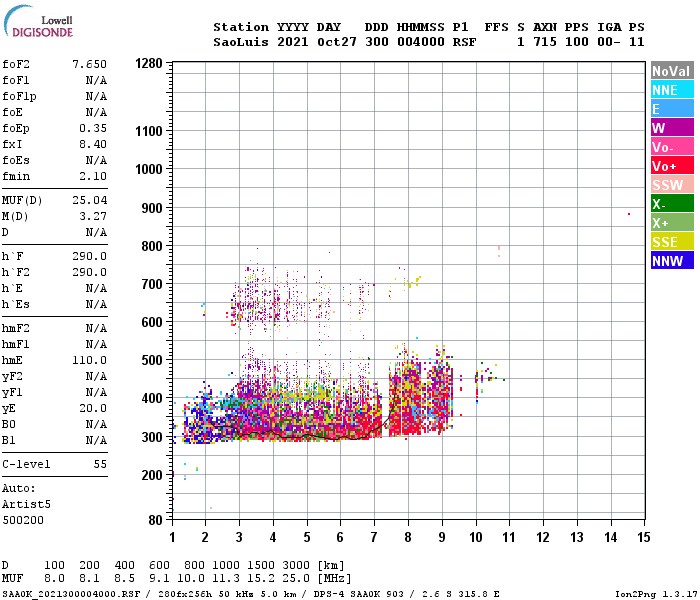Click the fmin value 2.10
Viewport: 700px width, 600px height.
click(x=93, y=176)
